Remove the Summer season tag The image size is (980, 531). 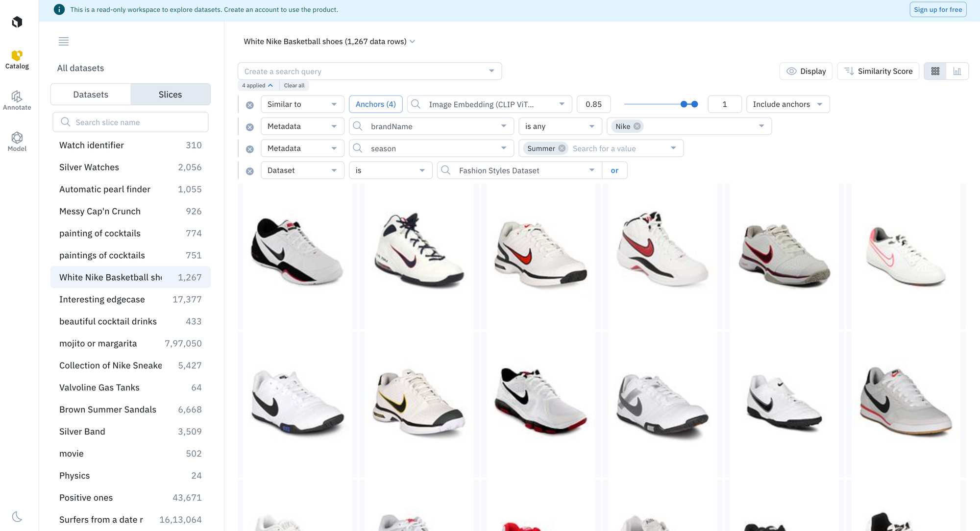click(x=562, y=148)
